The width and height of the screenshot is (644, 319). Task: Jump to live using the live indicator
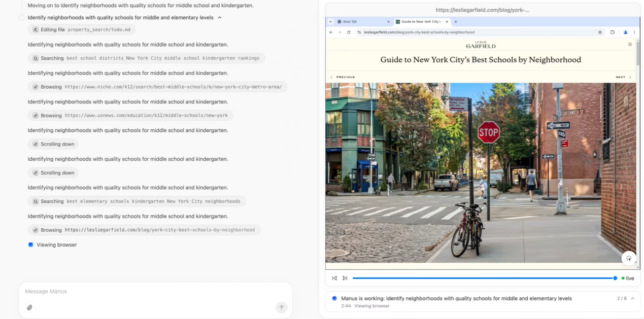[628, 278]
